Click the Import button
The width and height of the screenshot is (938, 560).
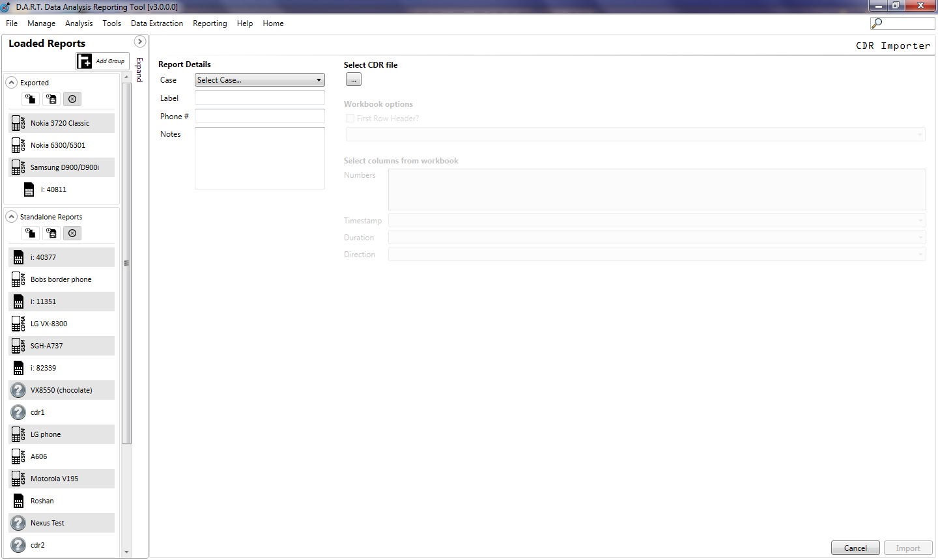click(x=908, y=548)
